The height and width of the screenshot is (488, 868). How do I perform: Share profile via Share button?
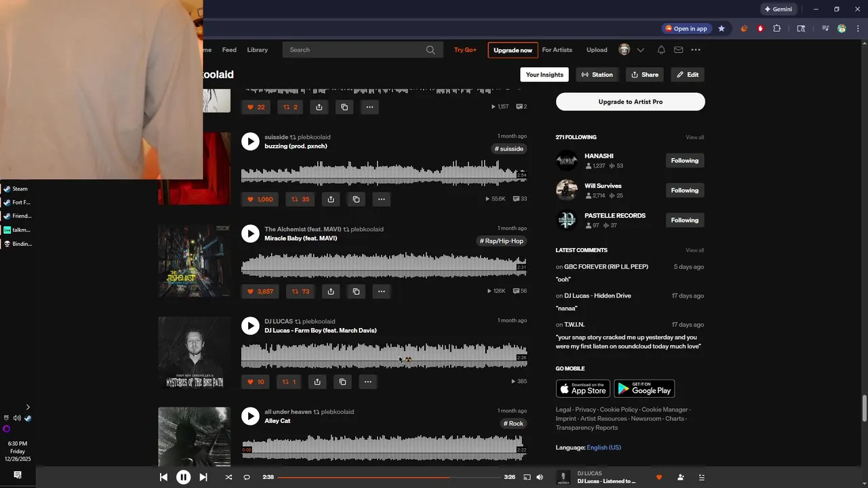pos(644,75)
